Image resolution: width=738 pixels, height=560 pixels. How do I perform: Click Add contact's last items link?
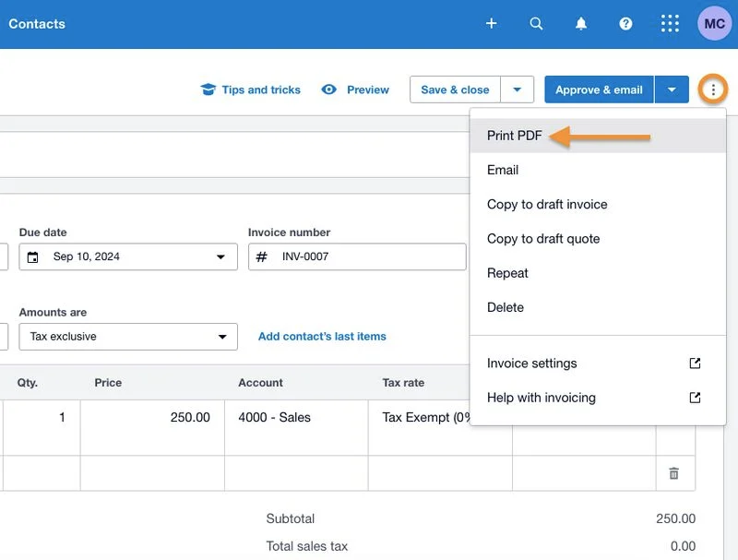click(x=322, y=337)
